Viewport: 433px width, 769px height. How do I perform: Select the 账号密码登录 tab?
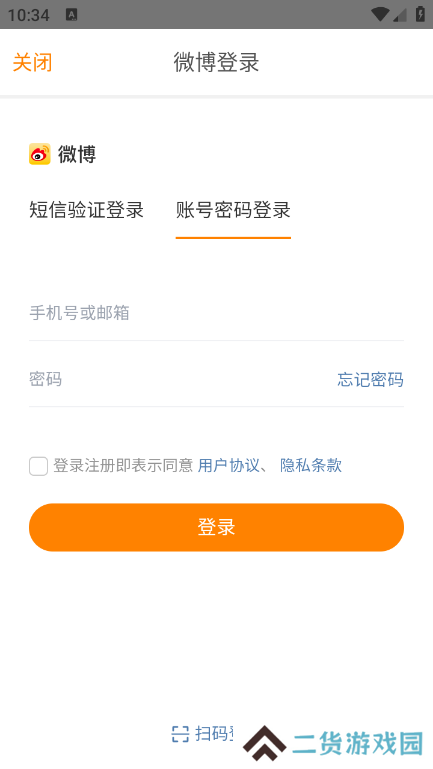tap(233, 210)
